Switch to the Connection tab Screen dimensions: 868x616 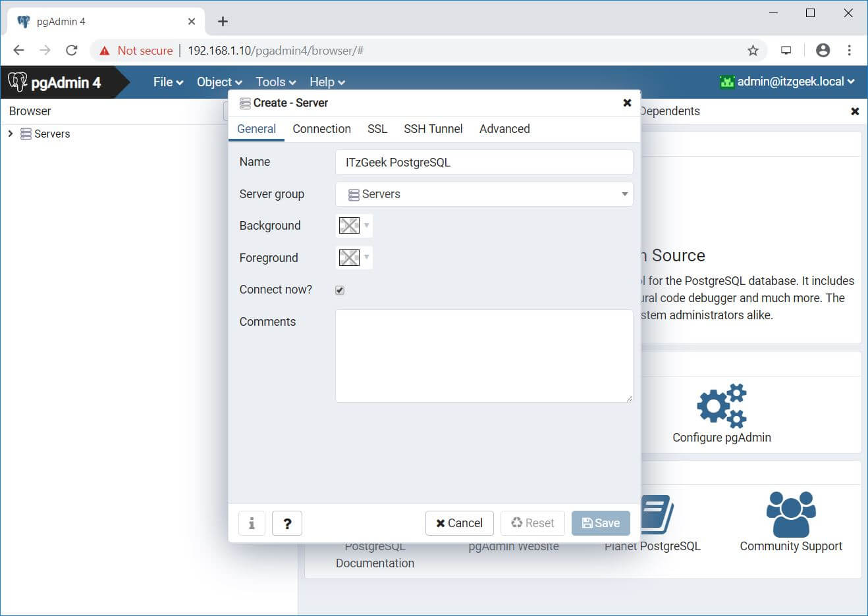point(321,129)
